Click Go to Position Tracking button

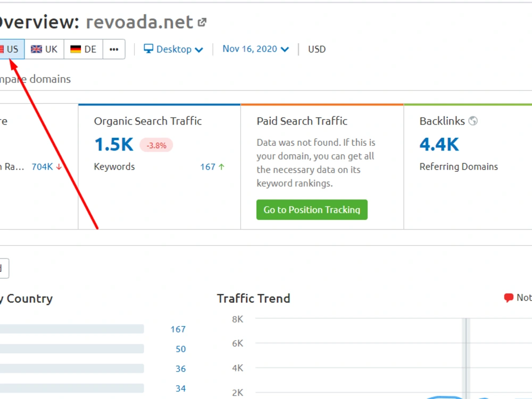(312, 210)
